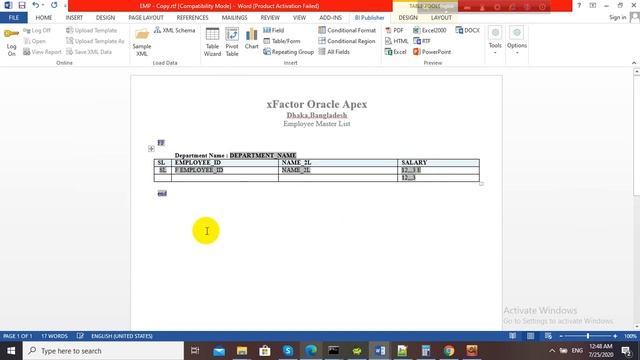Image resolution: width=640 pixels, height=360 pixels.
Task: Preview the template as Excel2000
Action: tap(429, 30)
